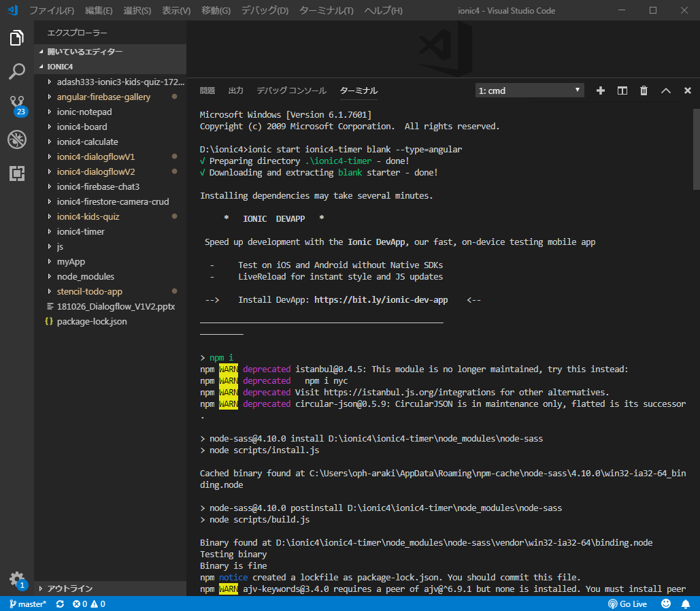Open Source Control view with 23 changes
700x611 pixels.
pos(17,105)
